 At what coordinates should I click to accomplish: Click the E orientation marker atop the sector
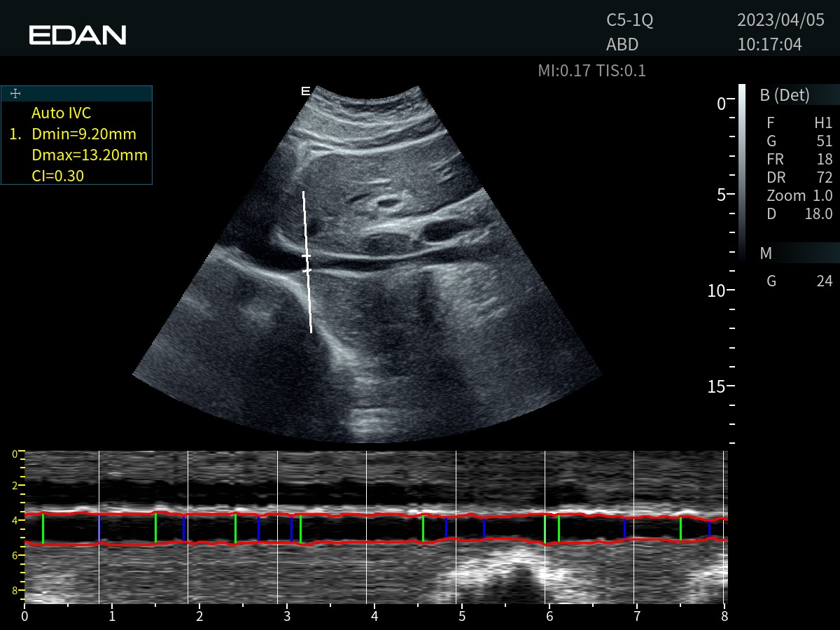tap(305, 91)
